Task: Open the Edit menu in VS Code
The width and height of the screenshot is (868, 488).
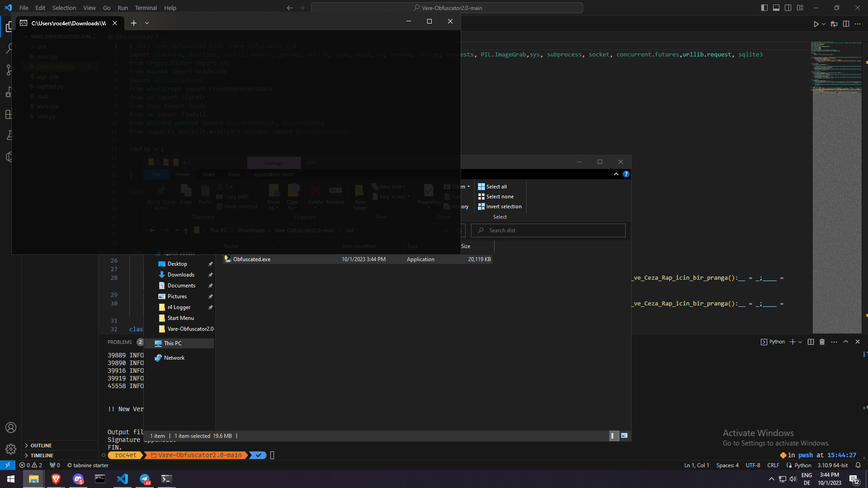Action: (40, 8)
